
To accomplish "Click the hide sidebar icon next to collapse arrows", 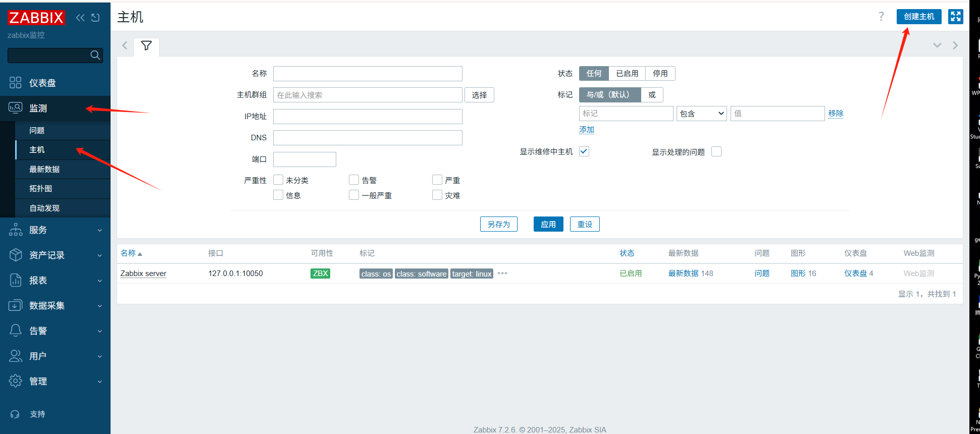I will (x=95, y=18).
